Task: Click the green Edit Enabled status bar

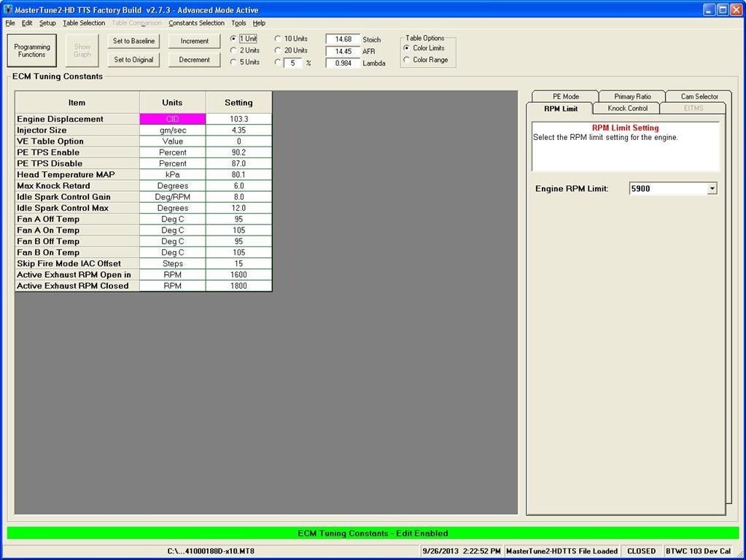Action: click(373, 533)
